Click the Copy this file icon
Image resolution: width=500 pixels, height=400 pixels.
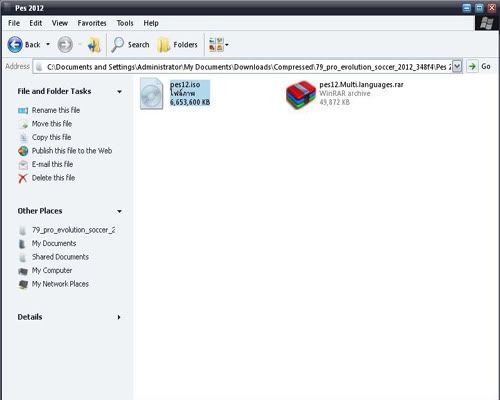pyautogui.click(x=23, y=137)
